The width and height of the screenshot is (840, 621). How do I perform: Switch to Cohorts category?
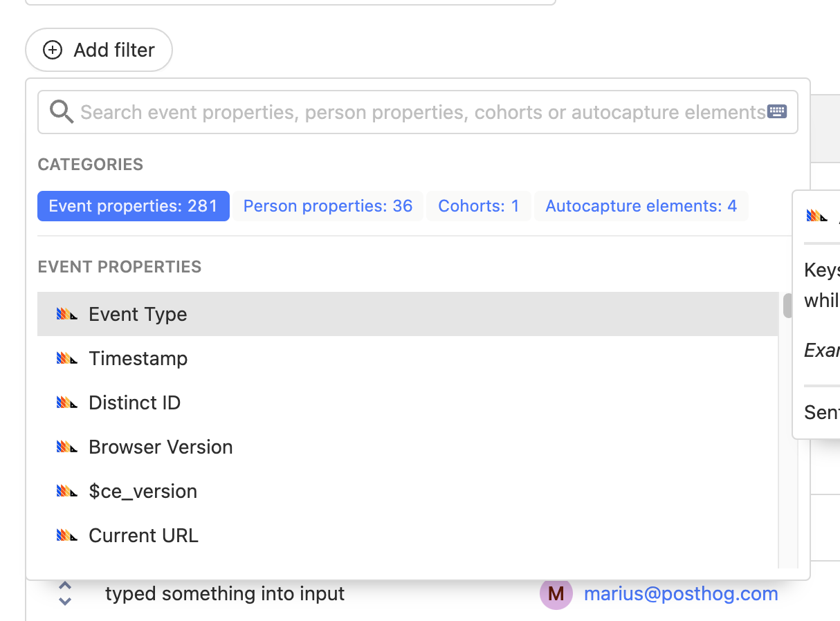tap(478, 206)
